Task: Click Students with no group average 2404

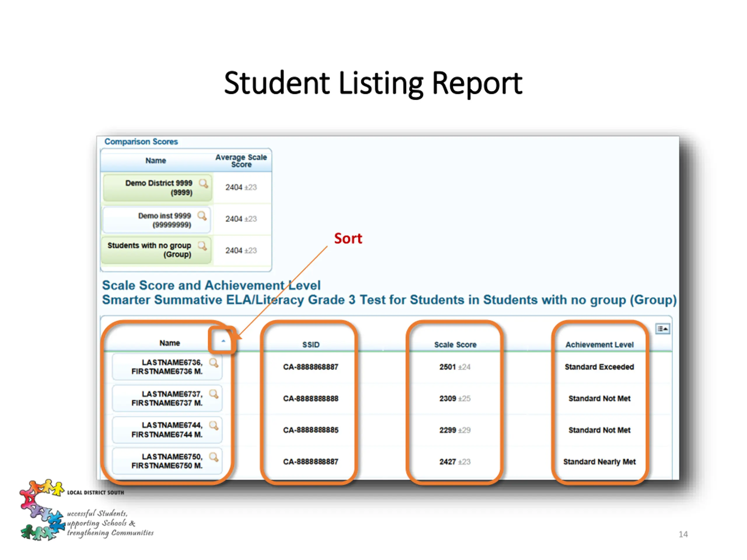Action: (x=234, y=251)
